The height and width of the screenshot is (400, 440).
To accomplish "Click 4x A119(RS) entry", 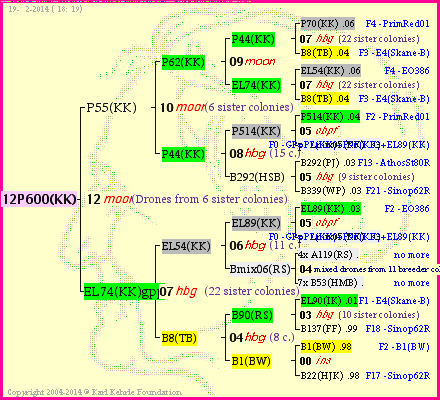I will [328, 255].
